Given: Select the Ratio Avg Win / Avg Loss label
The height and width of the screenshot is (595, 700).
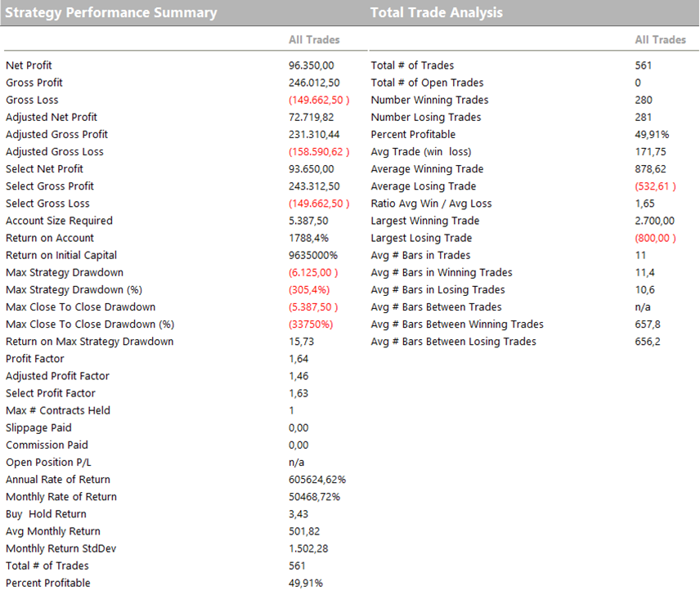Looking at the screenshot, I should click(431, 204).
